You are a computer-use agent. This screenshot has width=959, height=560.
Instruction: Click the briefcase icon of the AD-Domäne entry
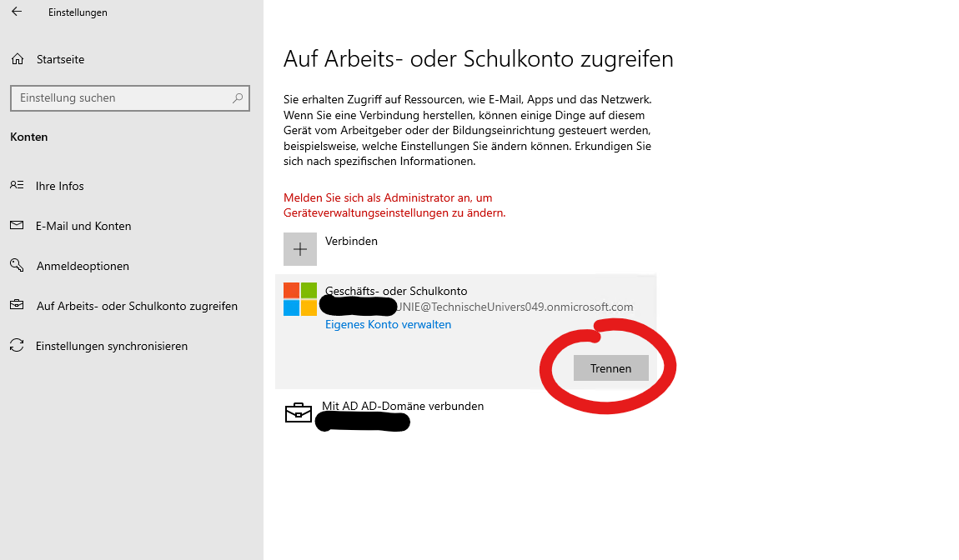tap(299, 413)
